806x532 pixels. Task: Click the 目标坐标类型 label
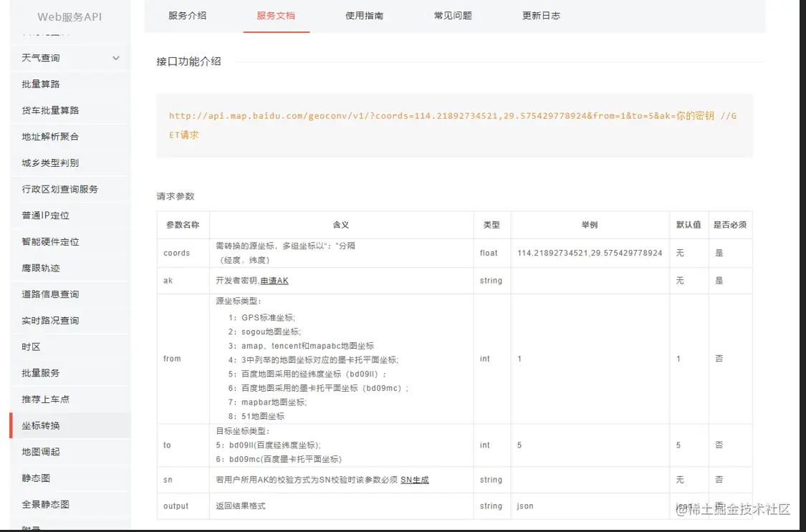coord(243,431)
